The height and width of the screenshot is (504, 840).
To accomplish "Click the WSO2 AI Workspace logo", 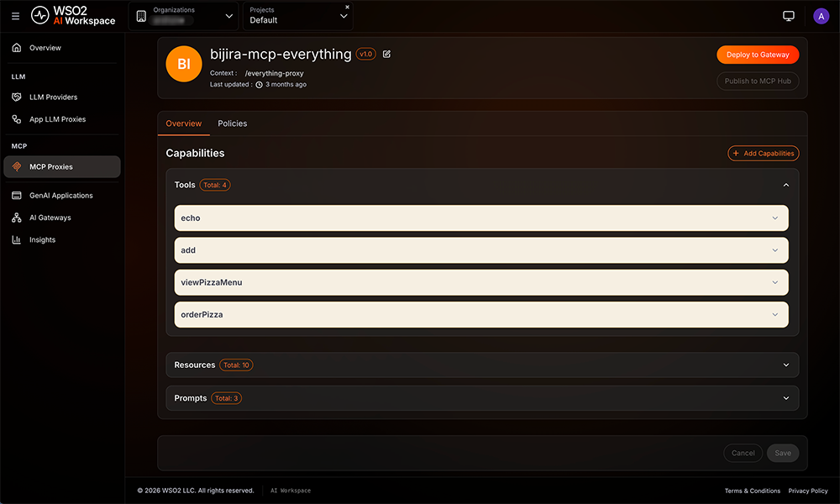I will coord(73,16).
